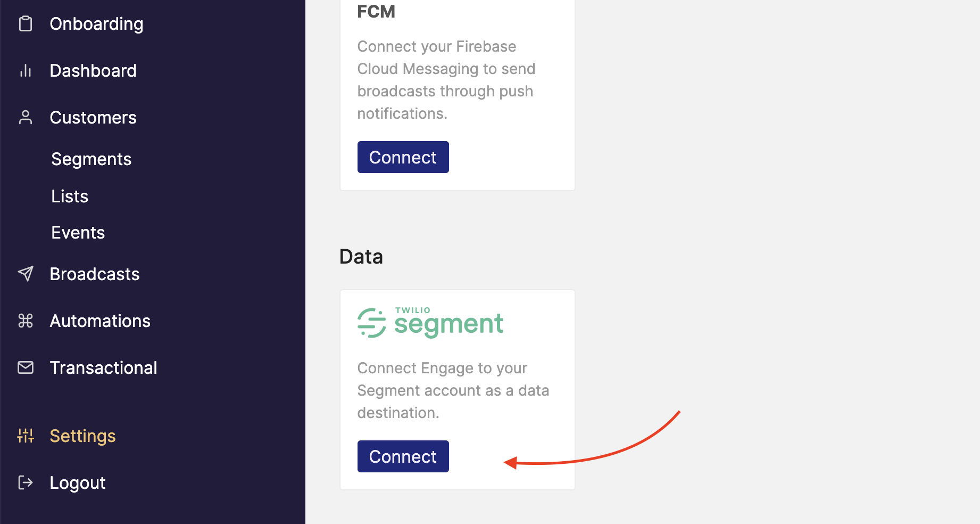
Task: Open the Events submenu item
Action: (78, 233)
